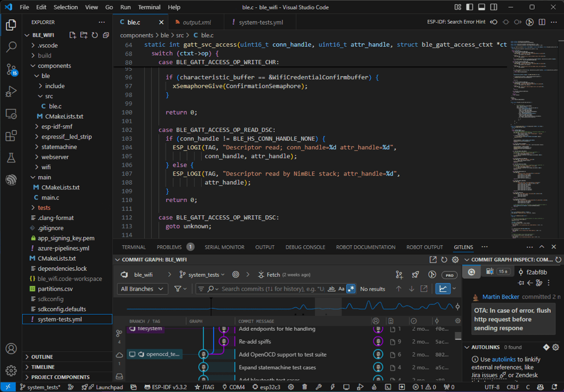Image resolution: width=564 pixels, height=392 pixels.
Task: Select COM4 port in status bar
Action: coord(233,387)
